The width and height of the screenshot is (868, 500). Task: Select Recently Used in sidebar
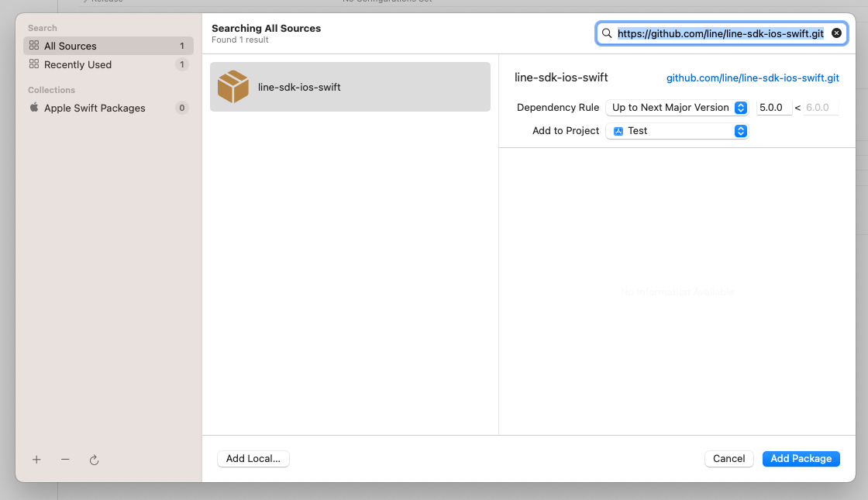coord(108,65)
